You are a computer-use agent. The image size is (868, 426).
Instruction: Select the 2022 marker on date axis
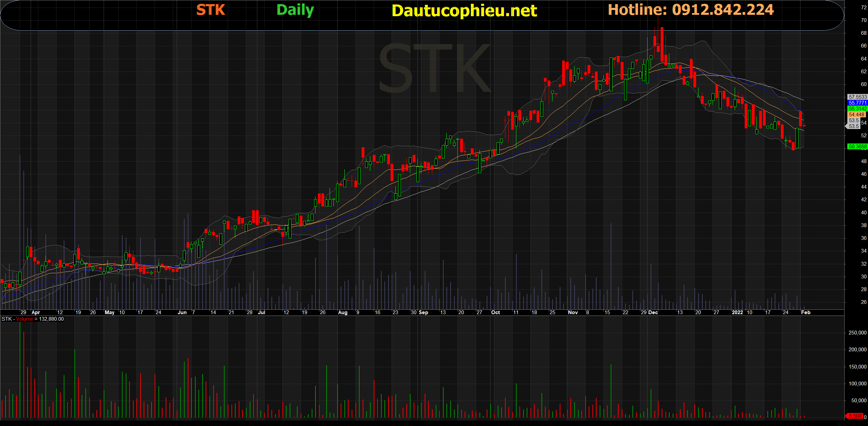click(737, 312)
